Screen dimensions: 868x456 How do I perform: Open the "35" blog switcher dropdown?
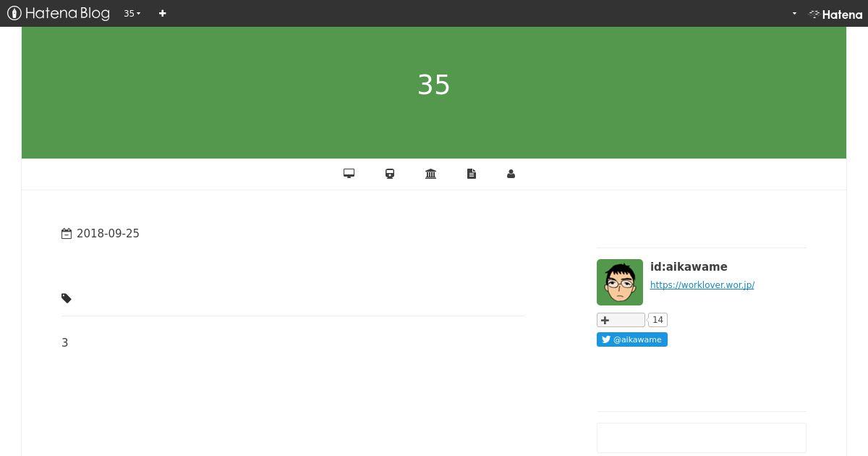[132, 13]
